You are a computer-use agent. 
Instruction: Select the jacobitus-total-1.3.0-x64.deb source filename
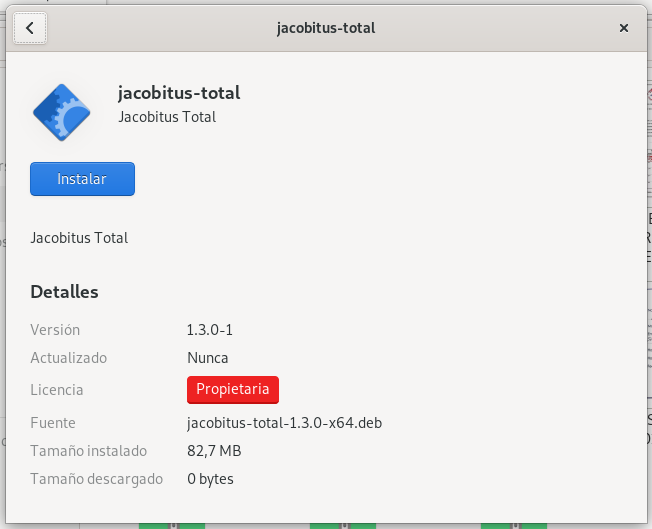[x=284, y=423]
